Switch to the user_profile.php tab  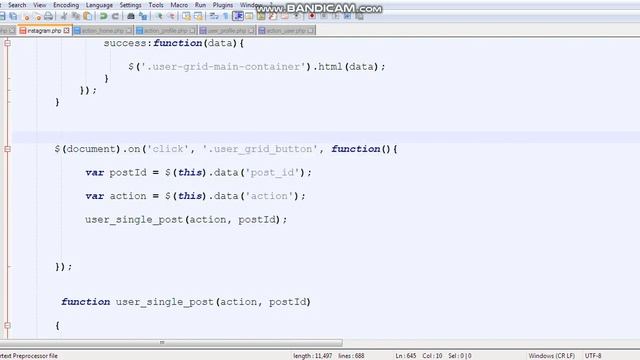227,31
